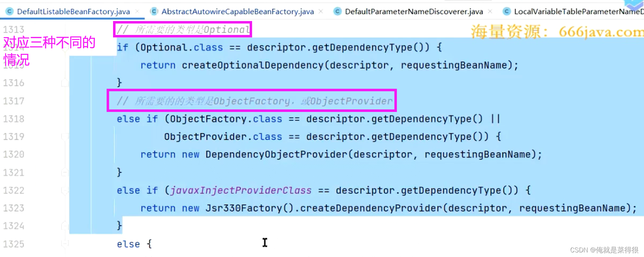Screen dimensions: 644x257
Task: Click ObjectProvider.class on line 1319
Action: tap(223, 137)
